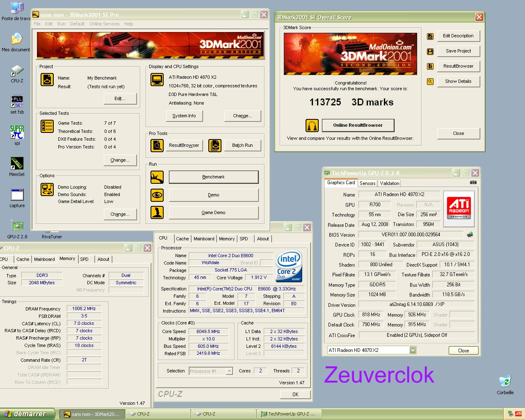This screenshot has width=525, height=420.
Task: Click Change button under Display and CPU Settings
Action: [x=242, y=116]
